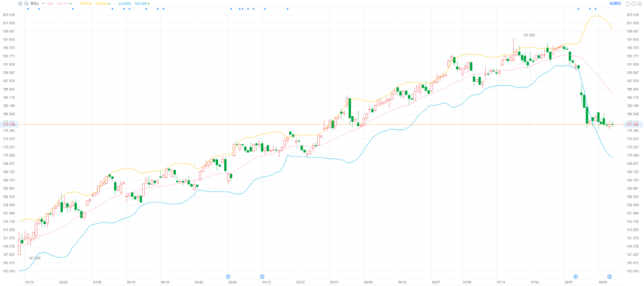Open the price adjustment link in the top right
The image size is (644, 286).
pos(616,3)
